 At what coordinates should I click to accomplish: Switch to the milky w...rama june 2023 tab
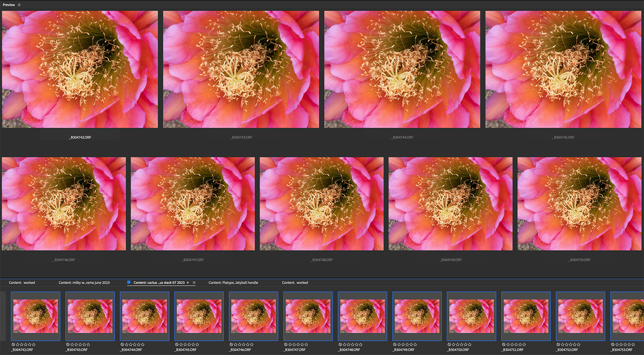(x=84, y=282)
